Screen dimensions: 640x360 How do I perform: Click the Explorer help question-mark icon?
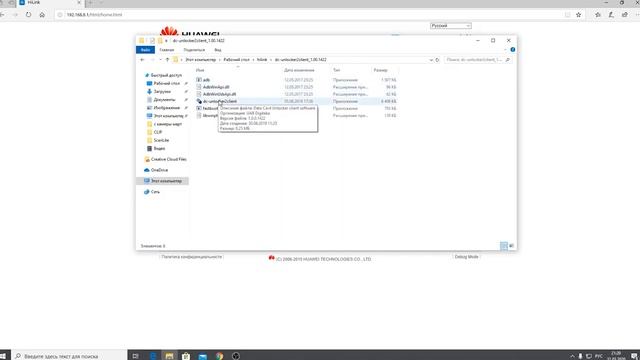coord(513,50)
